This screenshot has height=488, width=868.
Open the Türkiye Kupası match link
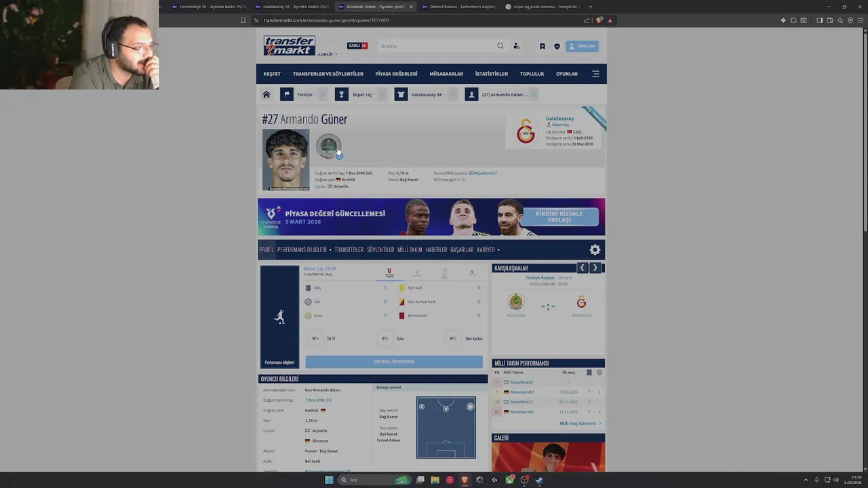[x=540, y=278]
